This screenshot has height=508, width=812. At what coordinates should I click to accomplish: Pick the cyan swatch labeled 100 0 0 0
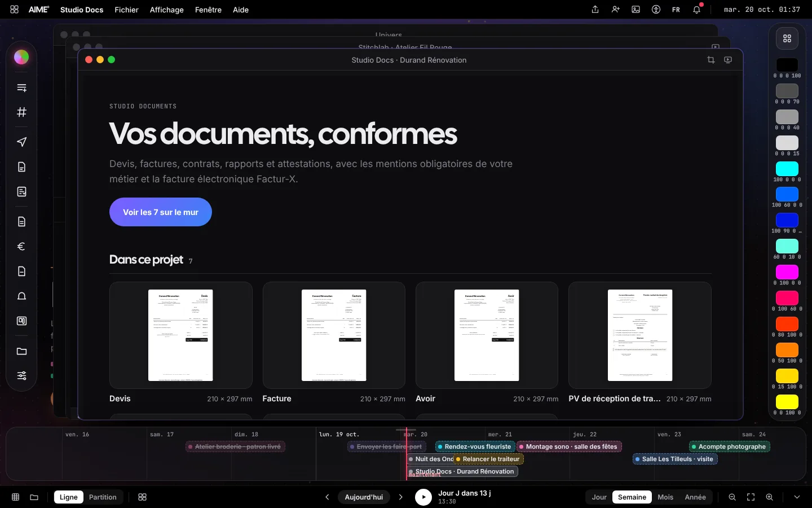tap(787, 169)
